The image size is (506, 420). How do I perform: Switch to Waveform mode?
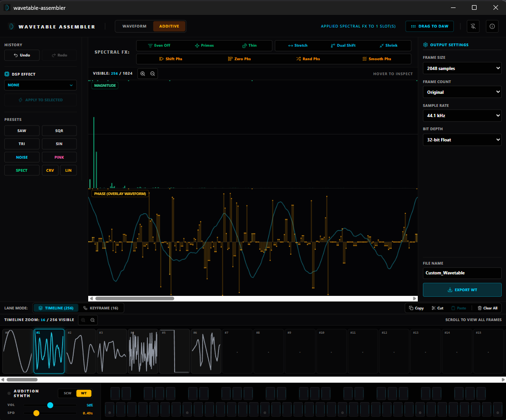(x=134, y=27)
